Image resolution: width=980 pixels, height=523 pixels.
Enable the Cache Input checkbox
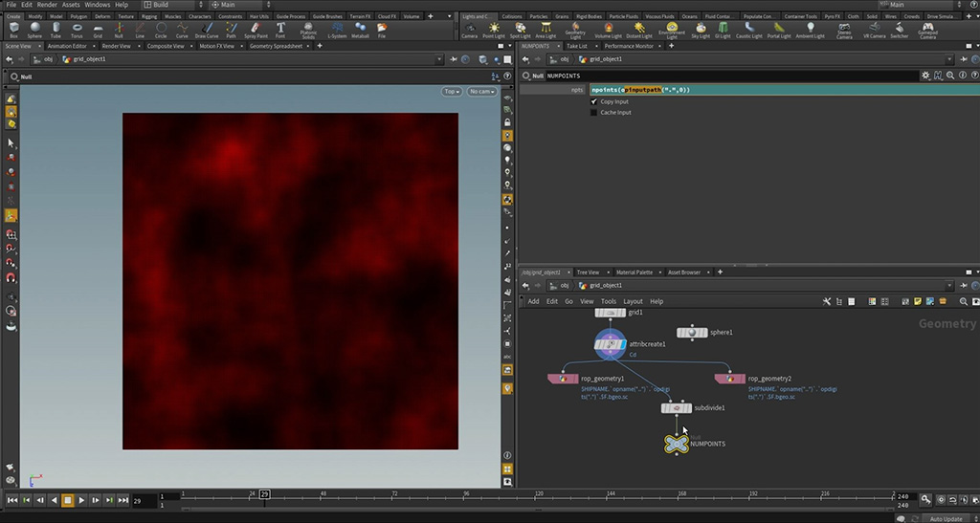594,113
